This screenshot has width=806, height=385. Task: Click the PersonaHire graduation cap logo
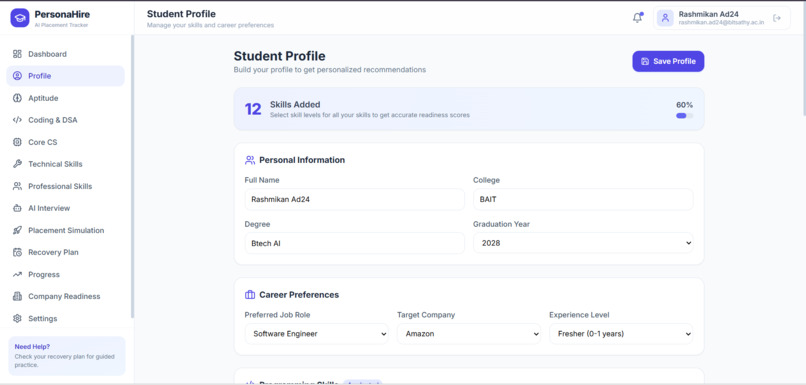20,17
